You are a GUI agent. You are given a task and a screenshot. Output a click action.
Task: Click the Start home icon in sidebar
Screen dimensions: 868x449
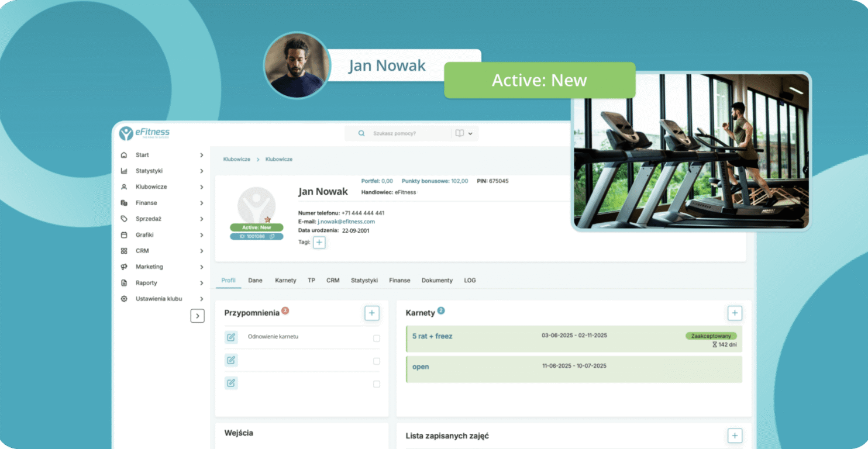coord(123,155)
